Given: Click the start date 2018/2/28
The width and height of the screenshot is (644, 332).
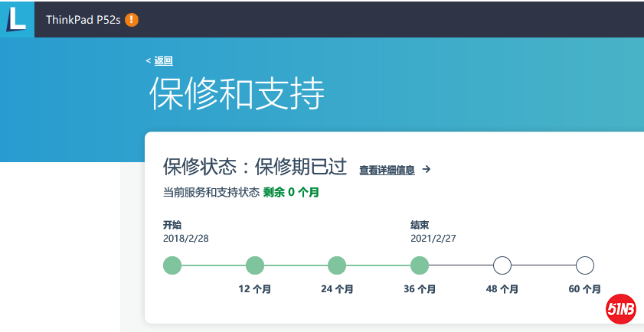Looking at the screenshot, I should 186,238.
